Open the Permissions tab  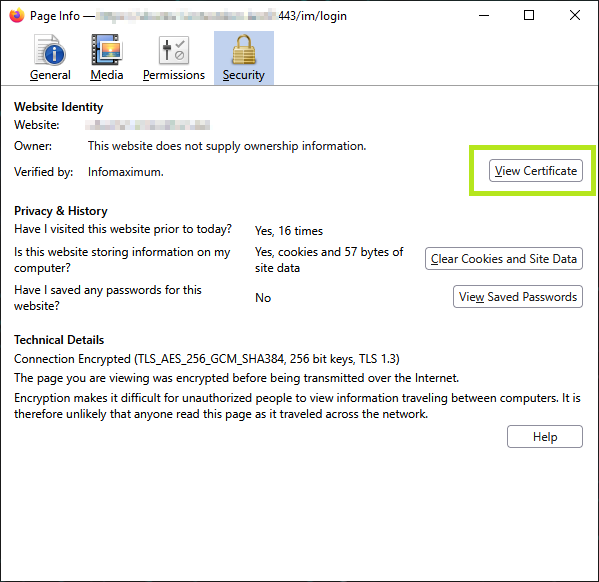pos(174,58)
